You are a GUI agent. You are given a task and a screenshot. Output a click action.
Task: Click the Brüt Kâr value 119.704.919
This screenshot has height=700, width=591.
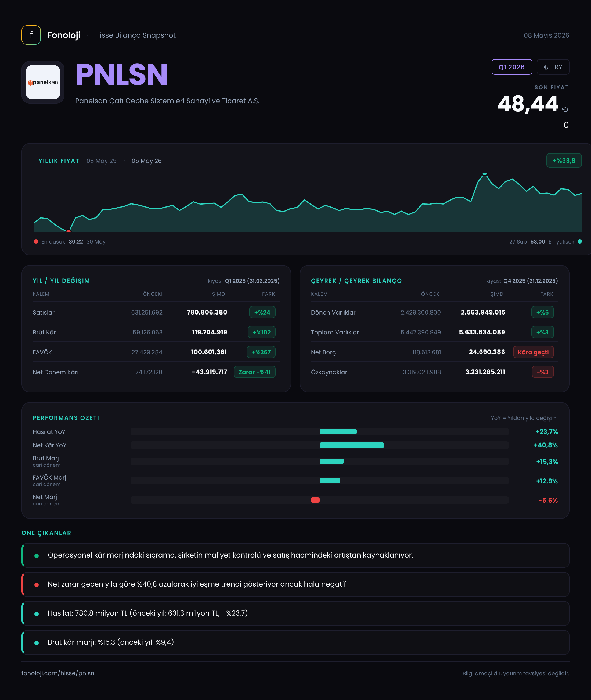(x=209, y=332)
